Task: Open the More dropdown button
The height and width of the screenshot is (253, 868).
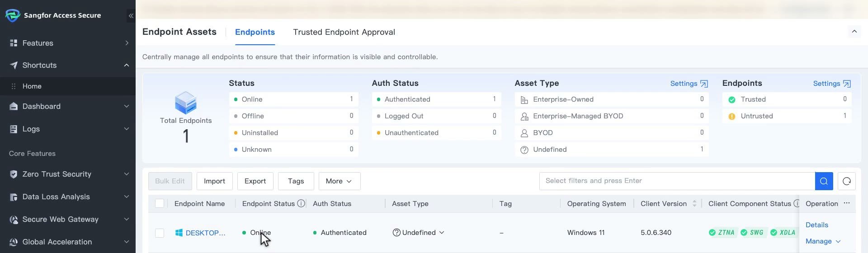Action: [340, 181]
